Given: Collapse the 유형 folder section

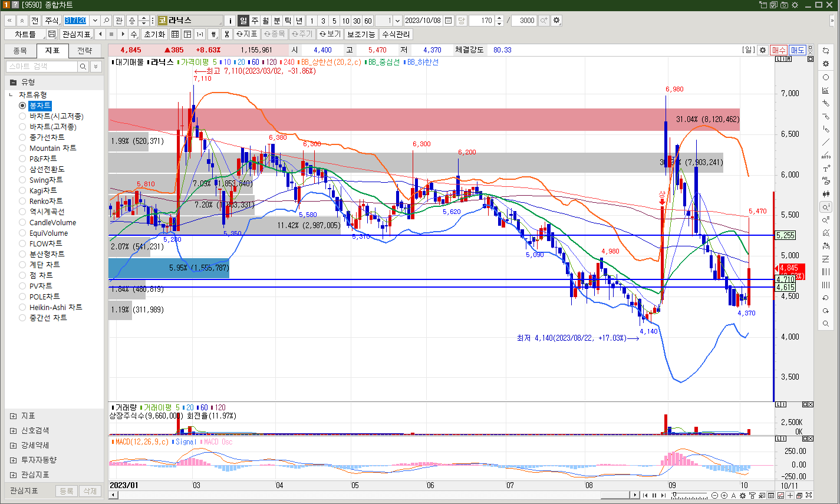Looking at the screenshot, I should pyautogui.click(x=13, y=82).
